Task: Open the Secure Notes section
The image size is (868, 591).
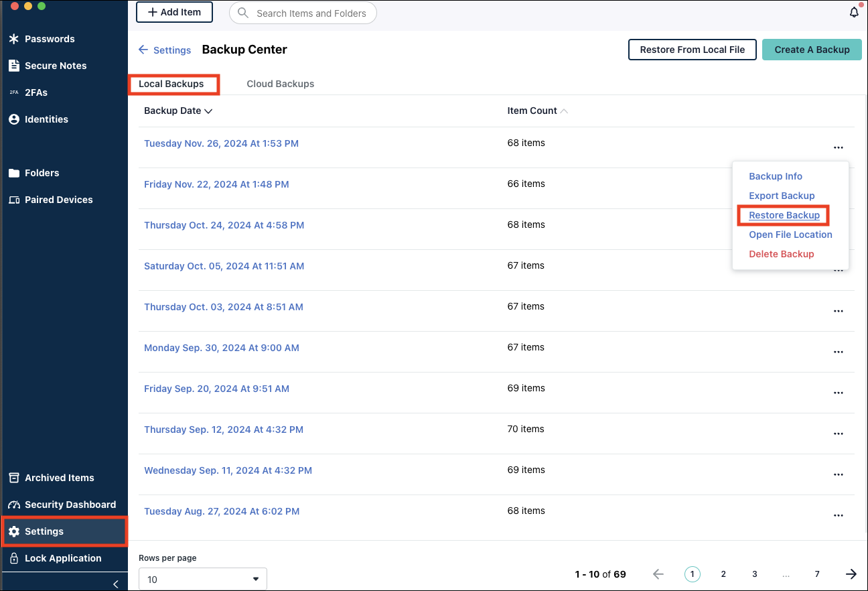Action: (57, 65)
